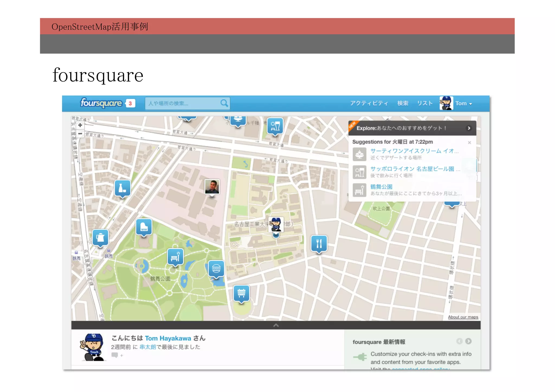Click the friend photo pin on map
This screenshot has width=555, height=392.
click(x=212, y=187)
